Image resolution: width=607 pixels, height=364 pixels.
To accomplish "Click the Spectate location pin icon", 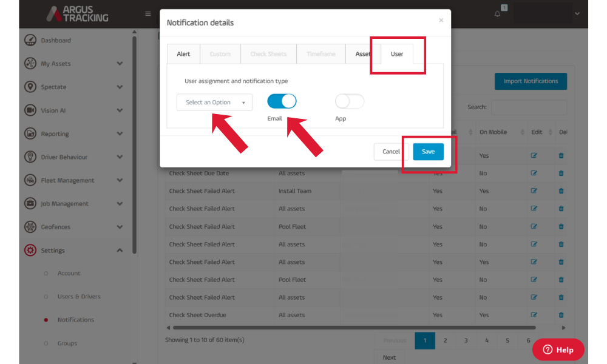I will pos(30,87).
